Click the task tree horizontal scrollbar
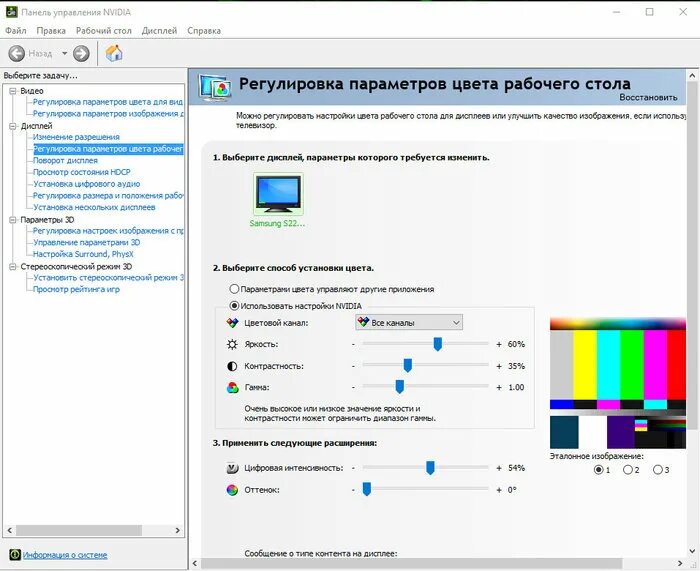 click(x=79, y=530)
